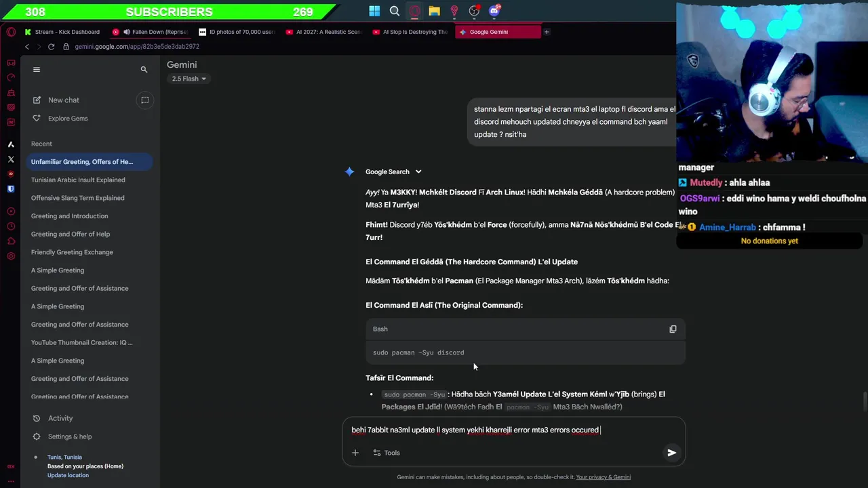Click the address bar with gemini.google.com URL
The image size is (868, 488).
[137, 47]
